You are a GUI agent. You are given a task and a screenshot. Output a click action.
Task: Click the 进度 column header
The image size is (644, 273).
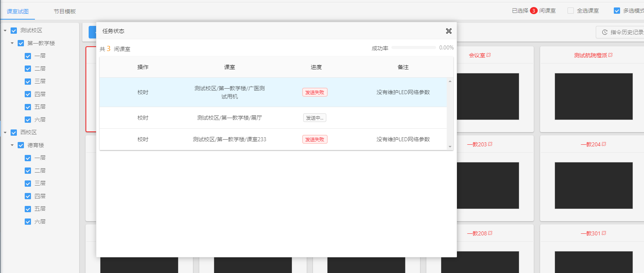(316, 67)
